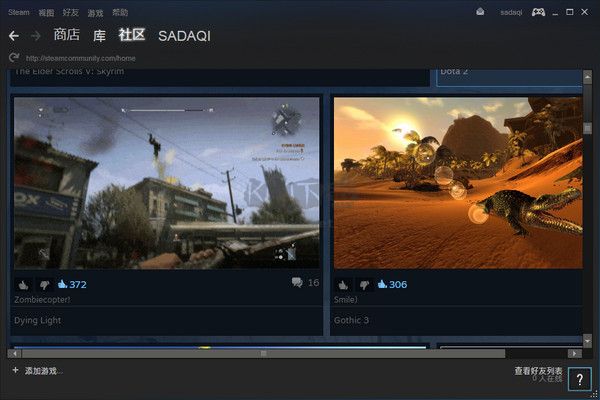The height and width of the screenshot is (400, 600).
Task: Click the plus icon beside 添加游戏
Action: coord(15,370)
